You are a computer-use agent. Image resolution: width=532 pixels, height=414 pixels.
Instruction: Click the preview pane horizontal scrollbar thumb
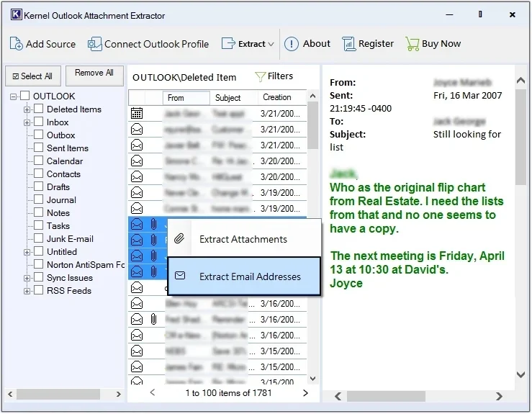coord(386,396)
